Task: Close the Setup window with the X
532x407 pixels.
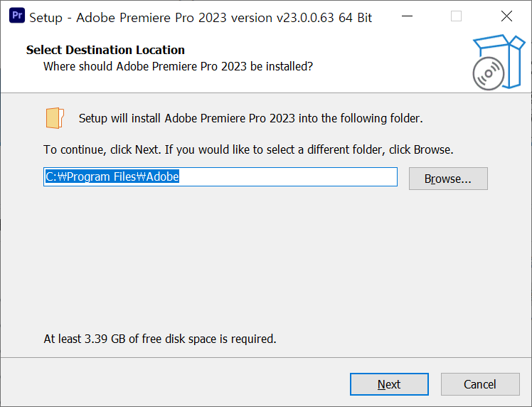Action: click(506, 16)
